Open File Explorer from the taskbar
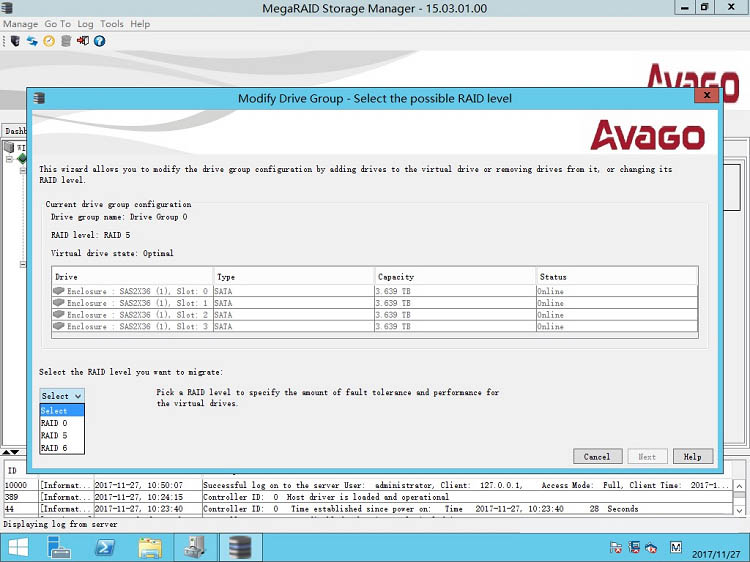 coord(150,547)
